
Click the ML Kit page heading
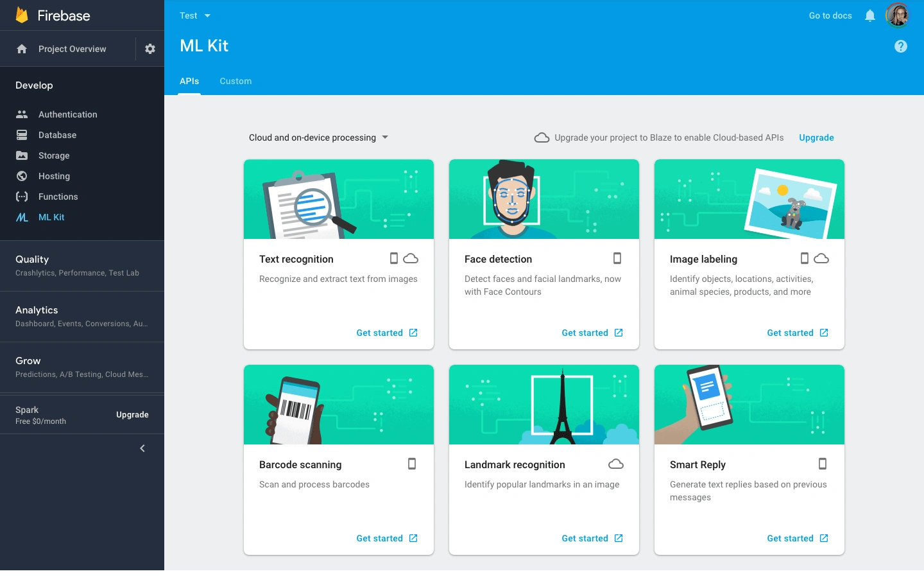pyautogui.click(x=204, y=46)
